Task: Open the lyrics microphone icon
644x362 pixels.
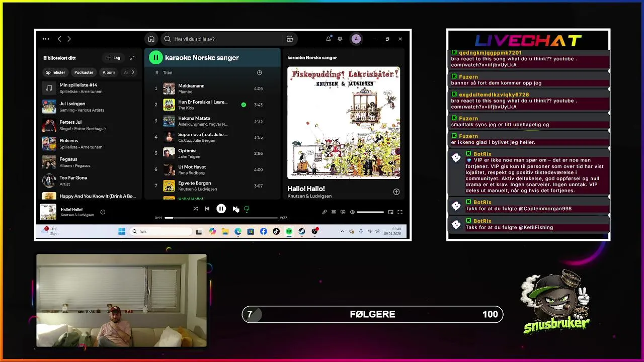Action: tap(325, 212)
